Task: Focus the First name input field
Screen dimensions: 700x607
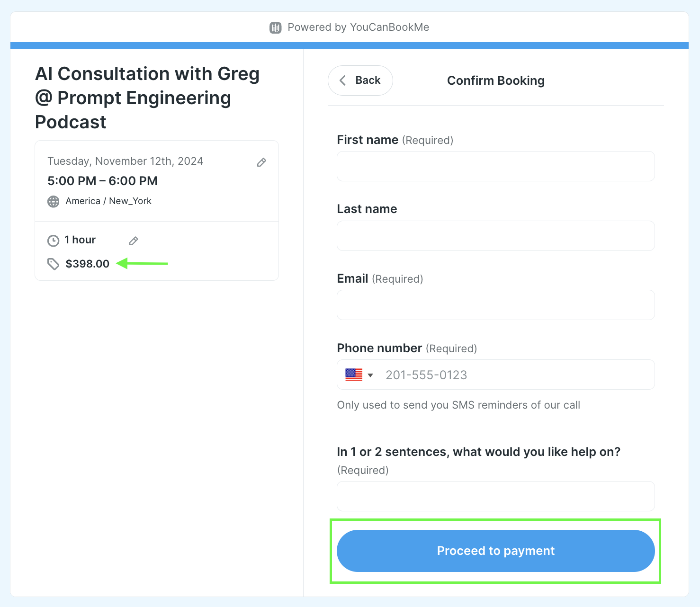Action: (495, 166)
